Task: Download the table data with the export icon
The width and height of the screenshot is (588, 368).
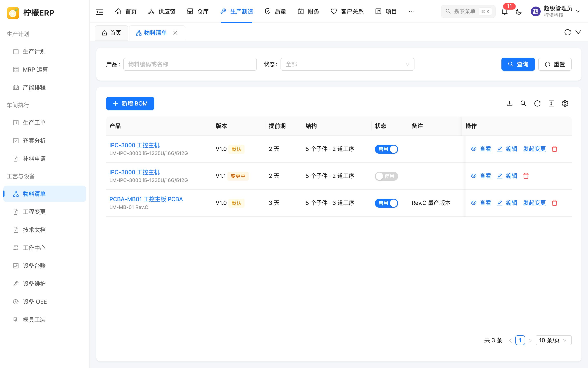Action: pyautogui.click(x=510, y=103)
